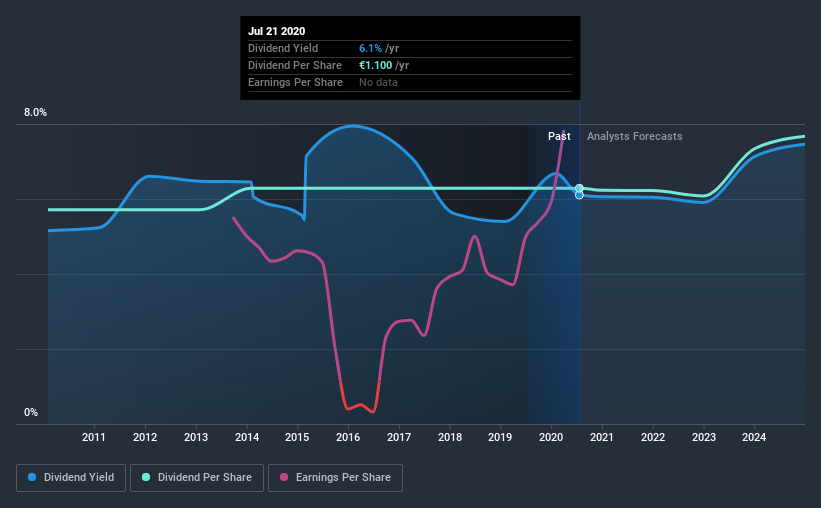Click the blue Dividend Yield legend dot
The image size is (821, 508).
tap(32, 477)
